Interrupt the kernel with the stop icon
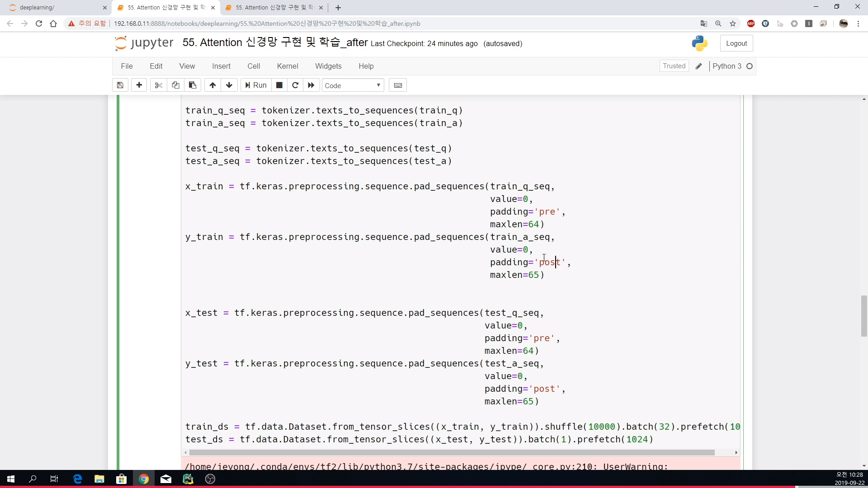Screen dimensions: 868x488 click(279, 85)
